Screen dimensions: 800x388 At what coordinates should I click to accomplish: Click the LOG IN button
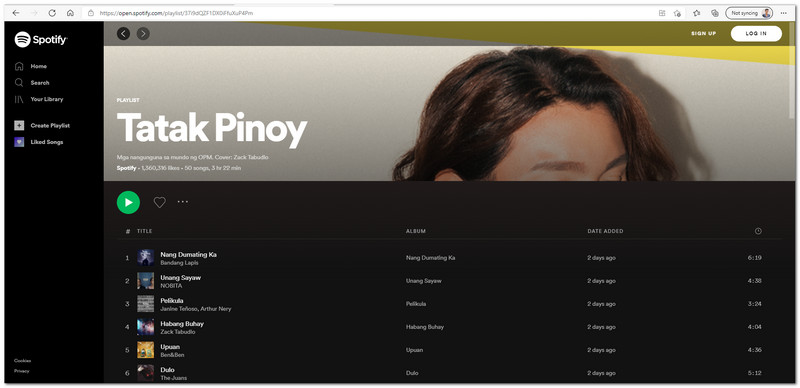tap(756, 34)
